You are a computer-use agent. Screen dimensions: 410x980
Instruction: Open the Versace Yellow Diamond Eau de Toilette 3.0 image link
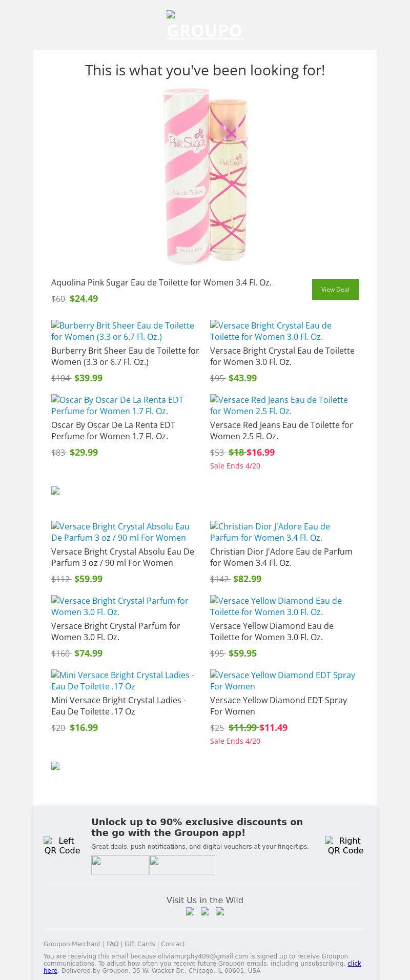click(x=276, y=606)
